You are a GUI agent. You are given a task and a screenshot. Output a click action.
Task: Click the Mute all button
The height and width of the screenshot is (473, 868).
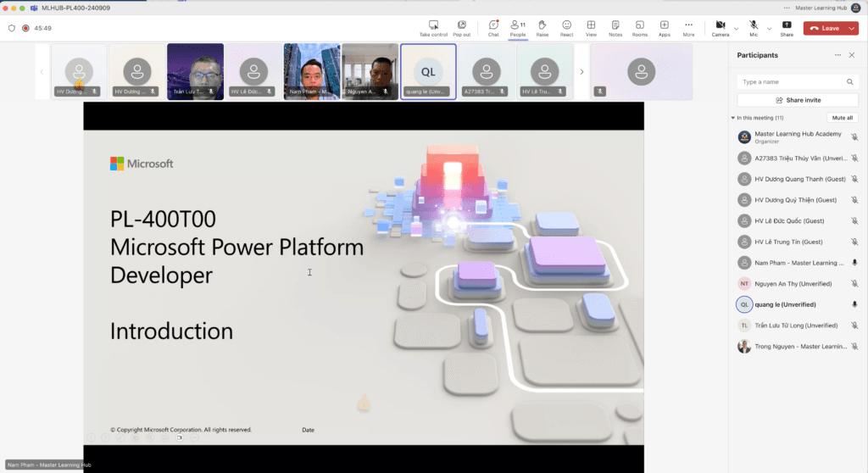842,118
